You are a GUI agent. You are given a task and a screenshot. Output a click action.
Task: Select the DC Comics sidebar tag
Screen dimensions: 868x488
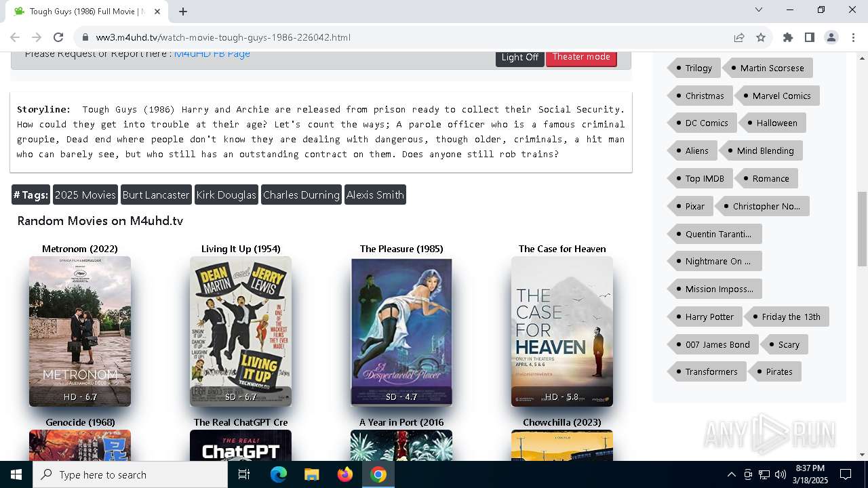702,123
